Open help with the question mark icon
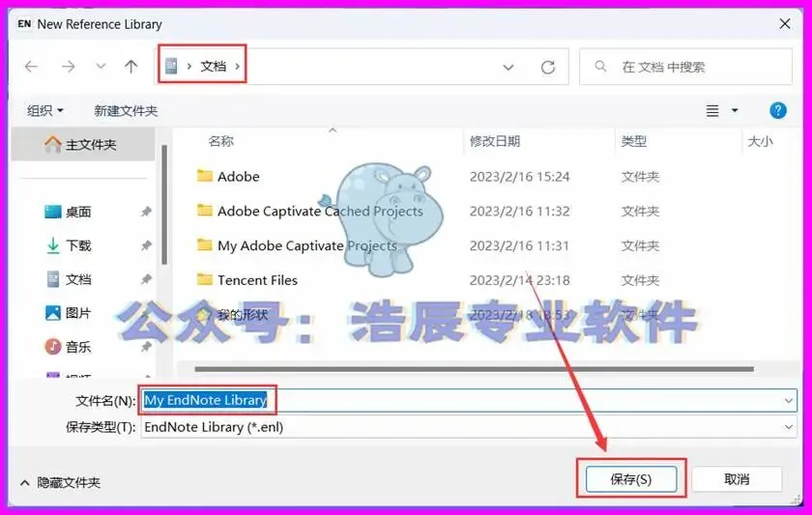 (778, 110)
